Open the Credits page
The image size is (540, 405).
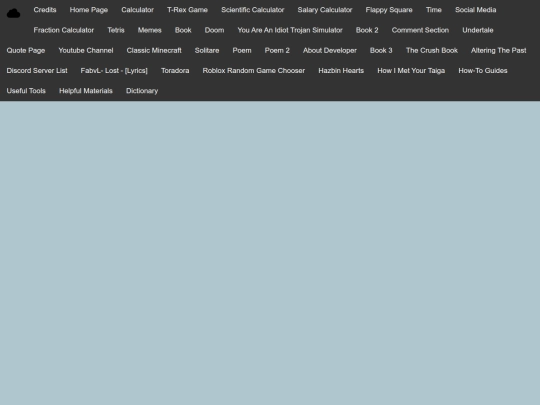[x=45, y=10]
